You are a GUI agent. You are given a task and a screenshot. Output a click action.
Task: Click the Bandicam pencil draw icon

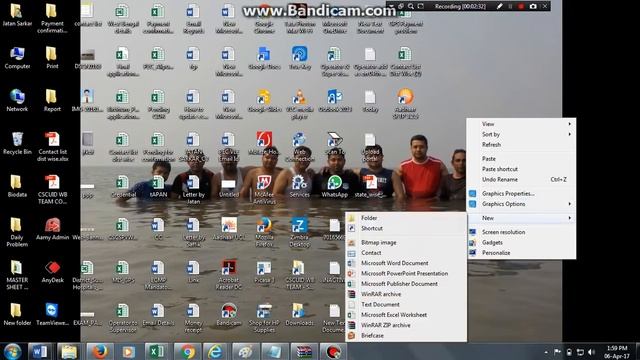[x=499, y=6]
